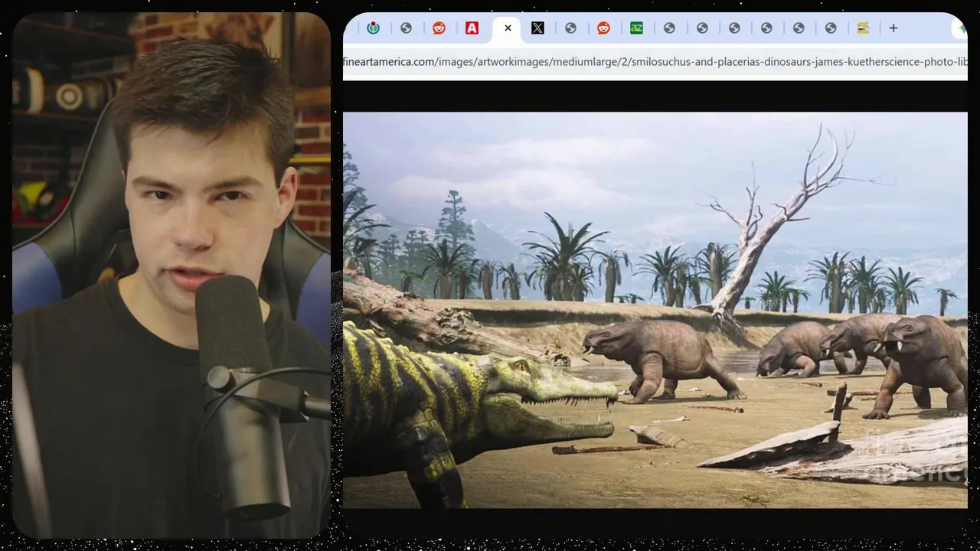Close the active fineartamerica tab
This screenshot has height=551, width=980.
(508, 28)
